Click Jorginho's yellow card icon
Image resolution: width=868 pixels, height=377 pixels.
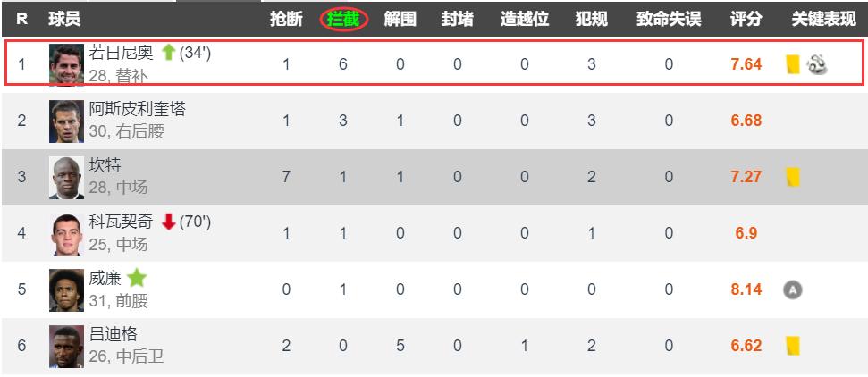pos(792,64)
